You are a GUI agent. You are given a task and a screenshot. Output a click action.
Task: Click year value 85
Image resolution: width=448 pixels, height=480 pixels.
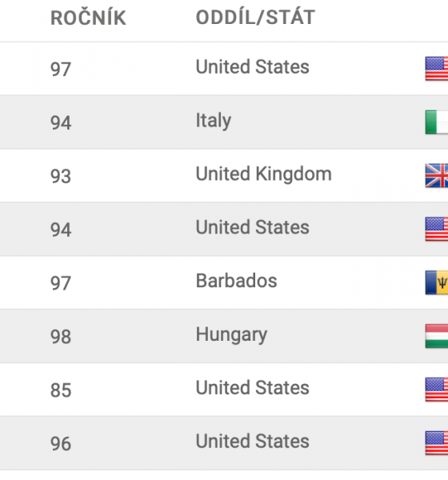pos(61,390)
